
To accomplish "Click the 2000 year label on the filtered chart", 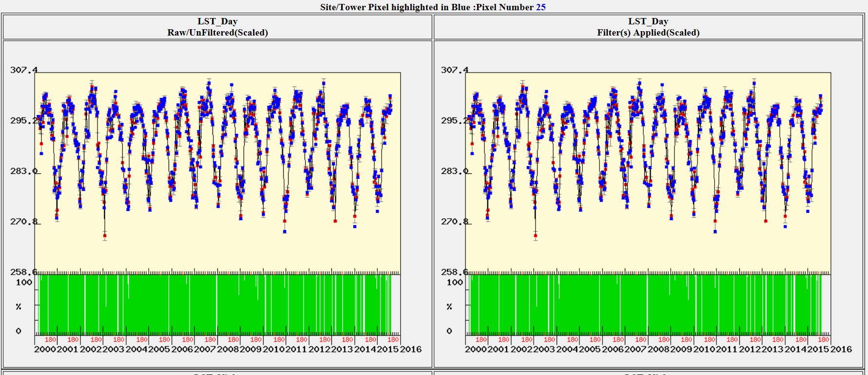I will (476, 349).
